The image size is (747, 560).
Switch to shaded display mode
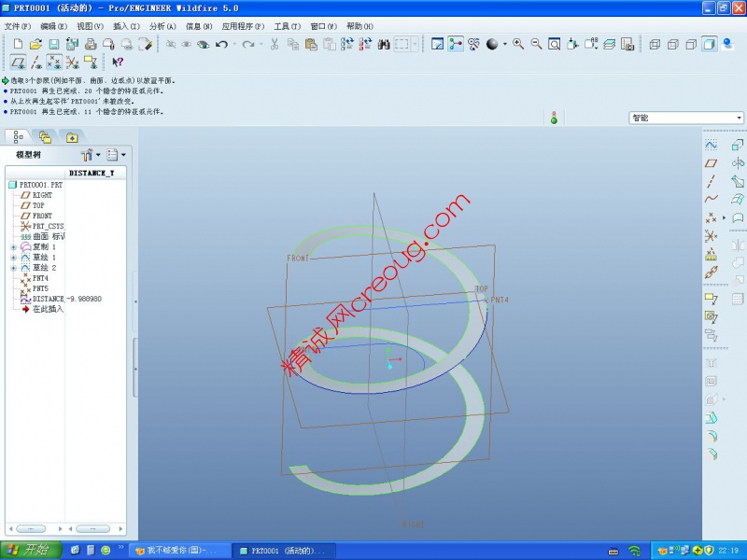[709, 44]
